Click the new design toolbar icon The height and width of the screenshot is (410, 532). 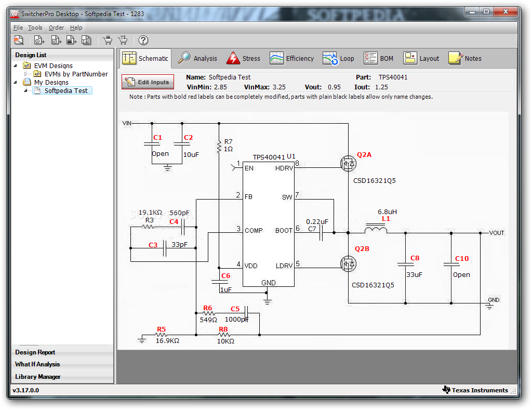point(19,40)
